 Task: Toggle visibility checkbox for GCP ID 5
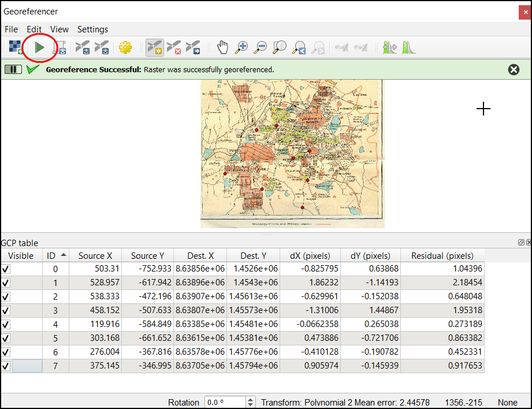coord(6,339)
